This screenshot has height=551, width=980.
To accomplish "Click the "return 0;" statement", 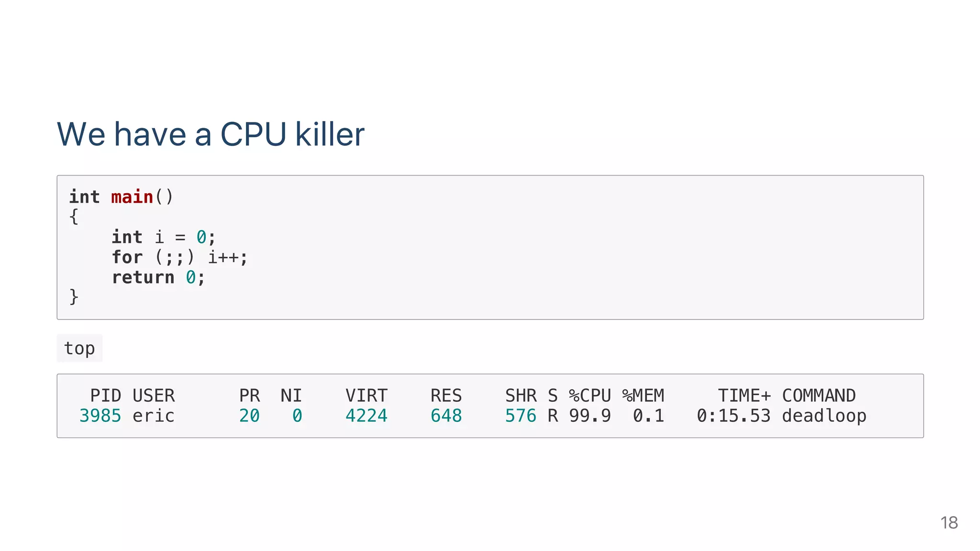I will (158, 277).
